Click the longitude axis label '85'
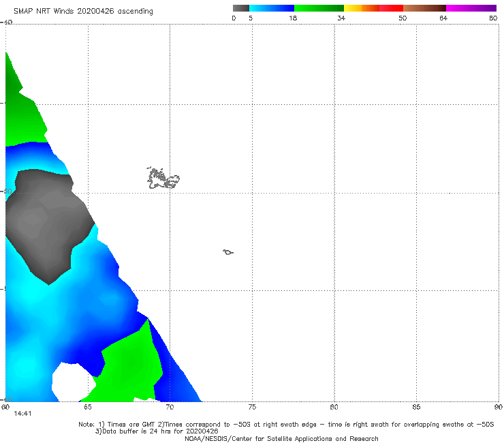The image size is (504, 443). pyautogui.click(x=416, y=407)
